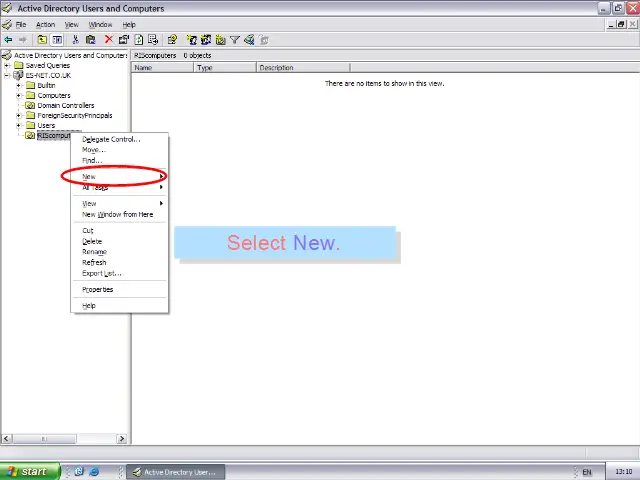Expand the Builtin folder node
Screen dimensions: 640x480
(19, 85)
